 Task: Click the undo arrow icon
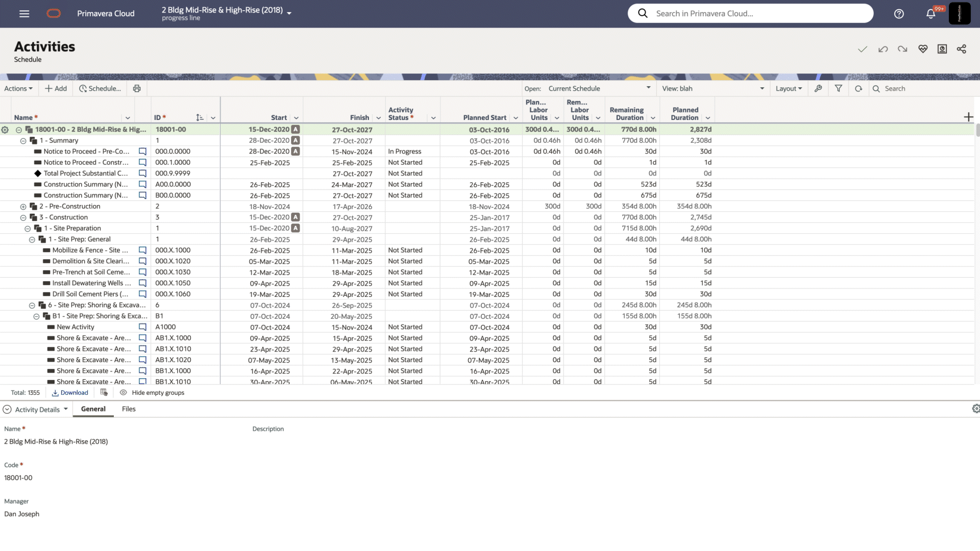(883, 49)
